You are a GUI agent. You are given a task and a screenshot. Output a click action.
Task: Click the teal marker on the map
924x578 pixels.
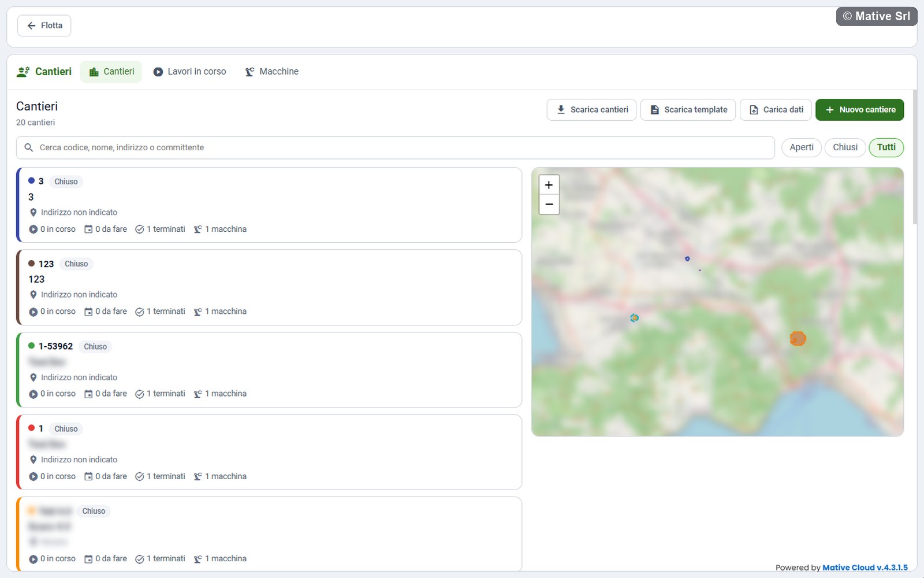tap(634, 318)
